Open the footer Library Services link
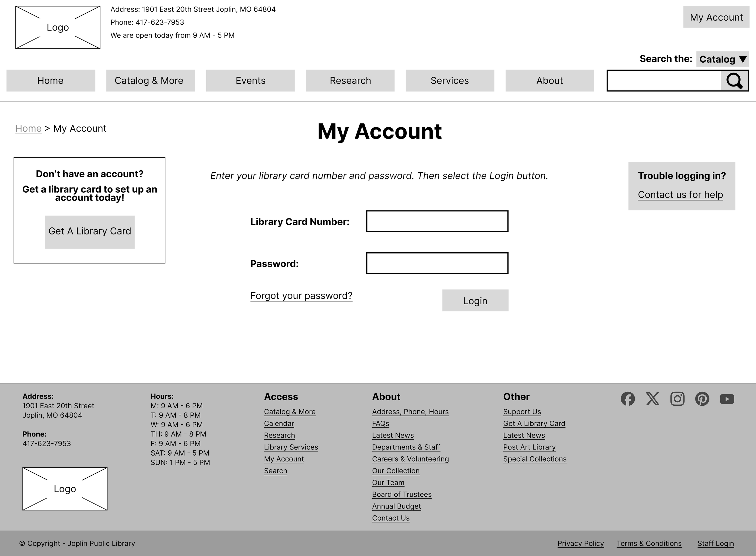Image resolution: width=756 pixels, height=556 pixels. point(291,447)
